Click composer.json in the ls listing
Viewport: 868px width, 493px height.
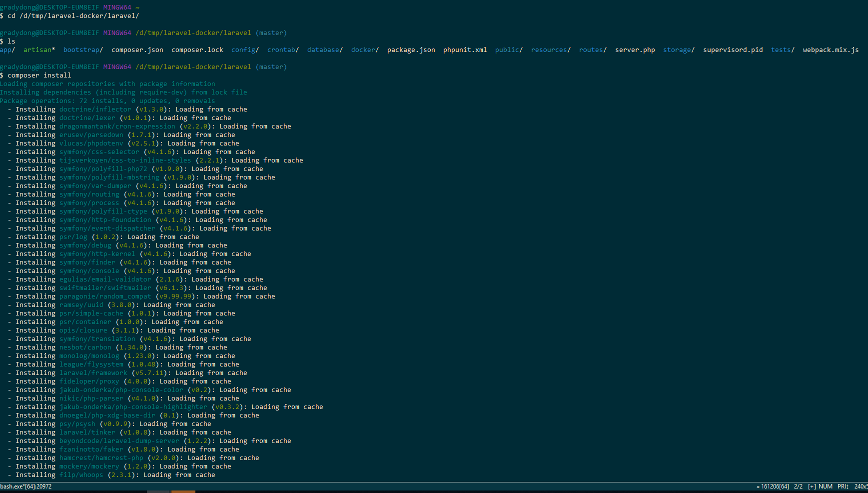[x=137, y=50]
